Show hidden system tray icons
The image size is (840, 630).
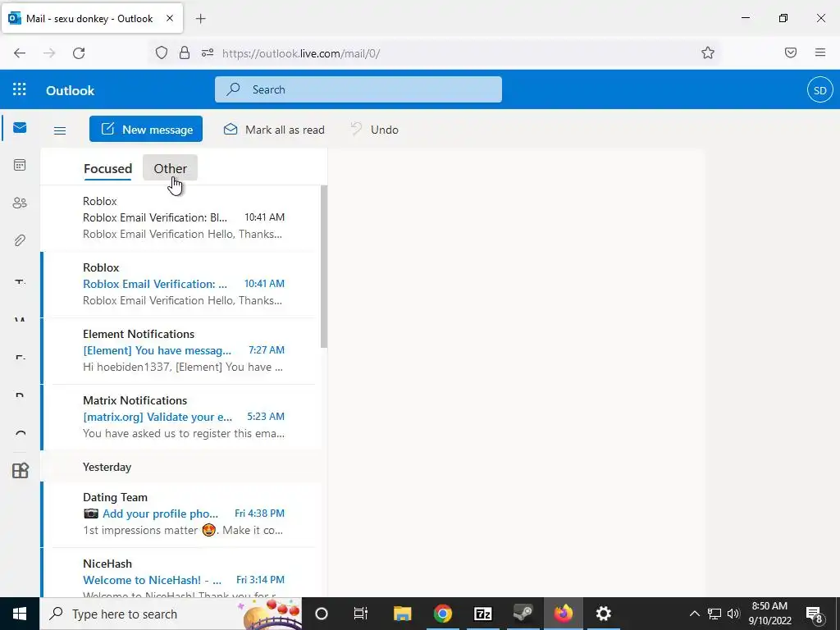tap(694, 614)
